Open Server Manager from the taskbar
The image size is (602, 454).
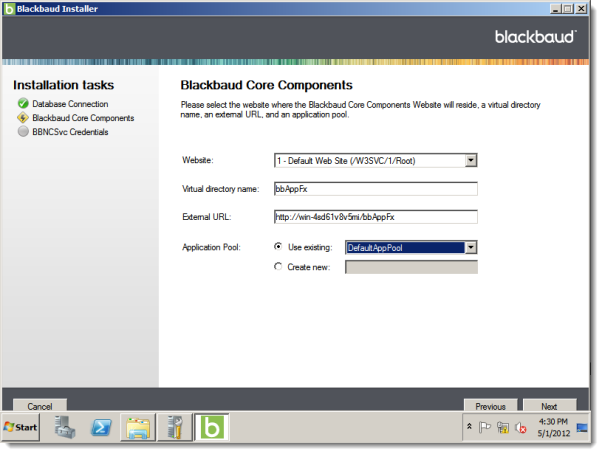[x=64, y=427]
